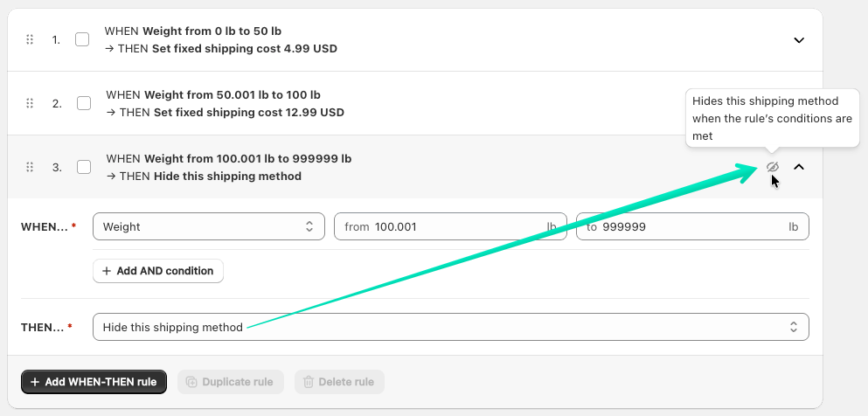Open the Weight condition dropdown
This screenshot has height=416, width=868.
tap(208, 226)
